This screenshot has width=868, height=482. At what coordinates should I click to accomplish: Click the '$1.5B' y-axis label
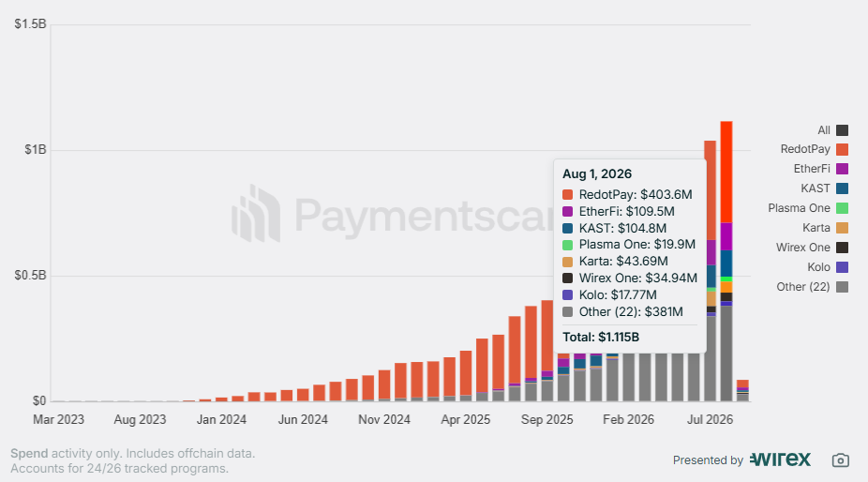[x=30, y=23]
